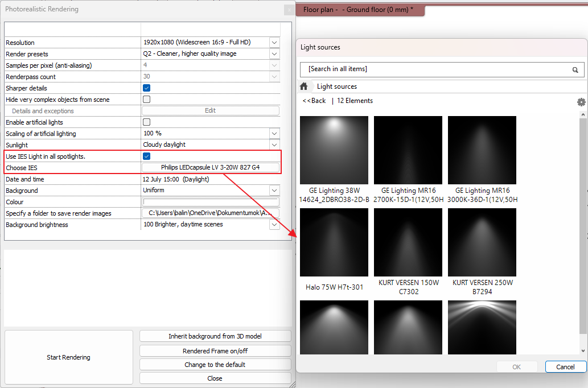588x388 pixels.
Task: Select the Halo 75W H7t-301 light source
Action: (334, 242)
